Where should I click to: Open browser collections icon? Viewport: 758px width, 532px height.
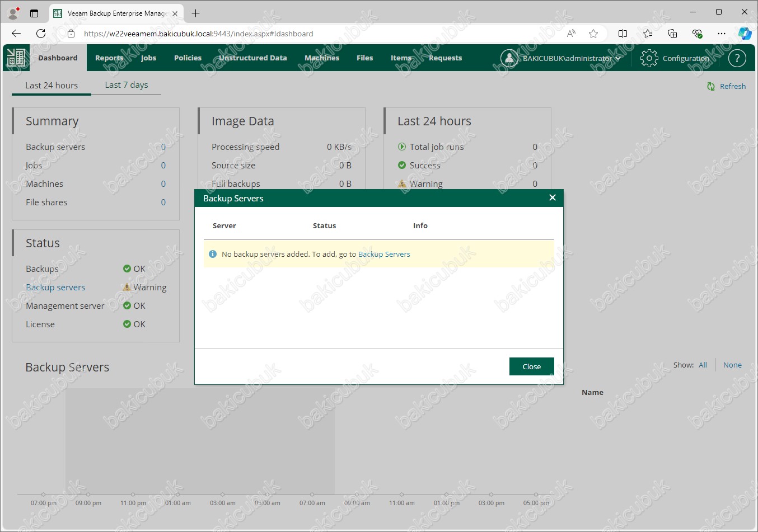point(672,34)
